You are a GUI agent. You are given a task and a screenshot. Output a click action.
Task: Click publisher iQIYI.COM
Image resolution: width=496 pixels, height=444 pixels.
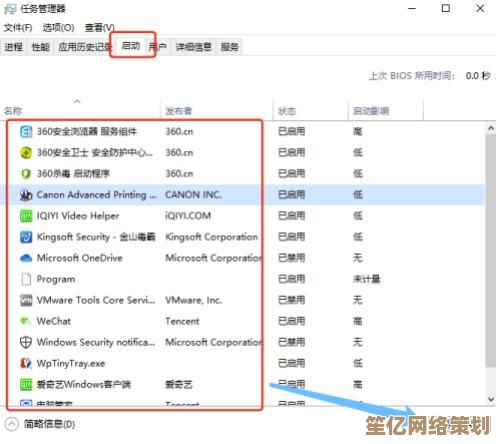[188, 216]
